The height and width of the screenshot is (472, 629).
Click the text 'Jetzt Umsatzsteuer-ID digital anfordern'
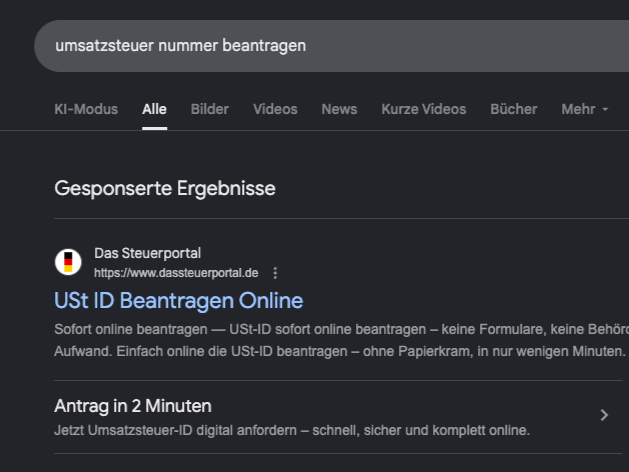(x=175, y=430)
